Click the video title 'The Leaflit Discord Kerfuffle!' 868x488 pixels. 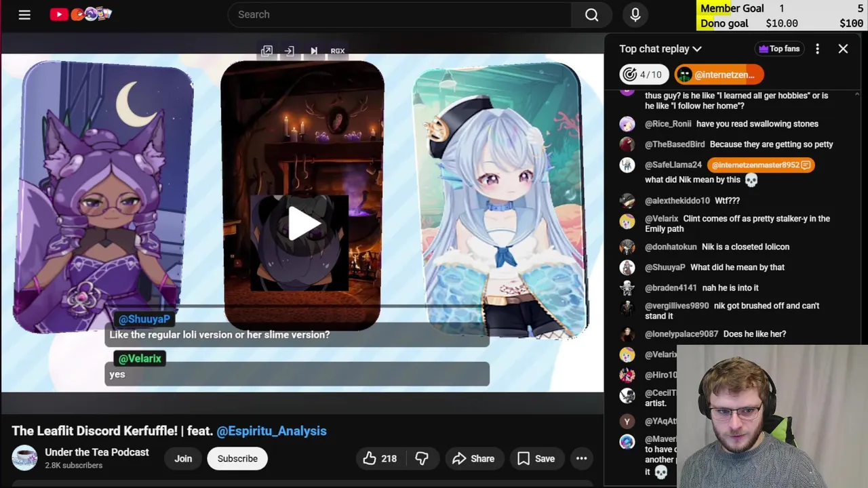click(94, 431)
